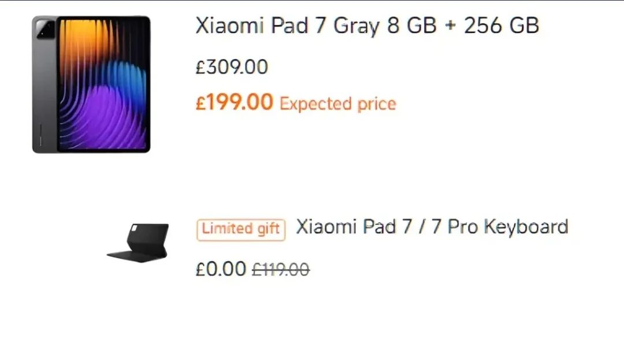Open the Xiaomi Pad 7 / 7 Pro Keyboard link
This screenshot has width=624, height=364.
432,227
